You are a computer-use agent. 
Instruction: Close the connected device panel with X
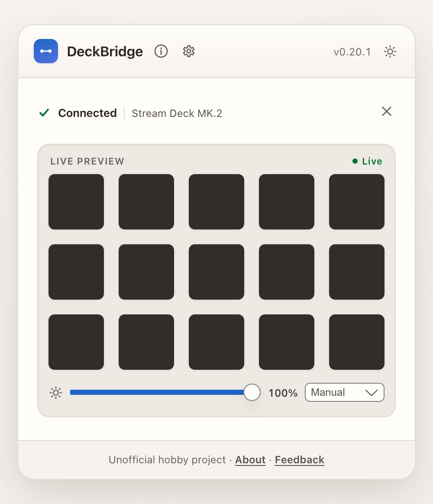point(386,111)
